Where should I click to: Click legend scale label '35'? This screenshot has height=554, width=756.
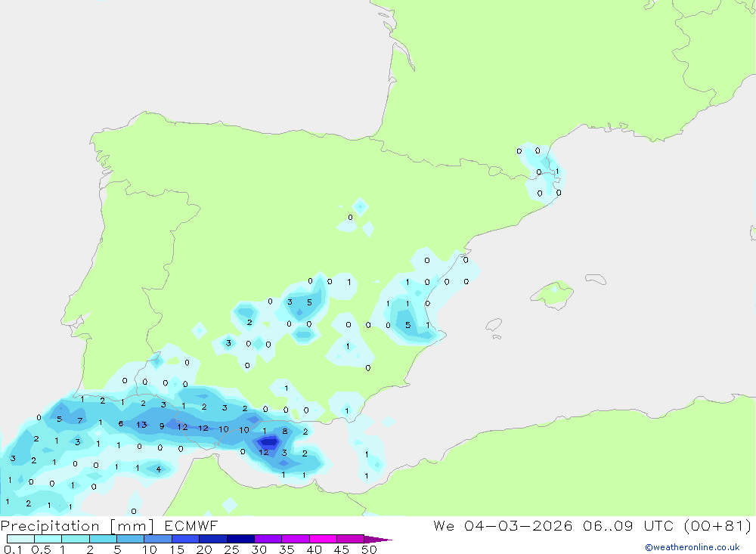coord(287,549)
